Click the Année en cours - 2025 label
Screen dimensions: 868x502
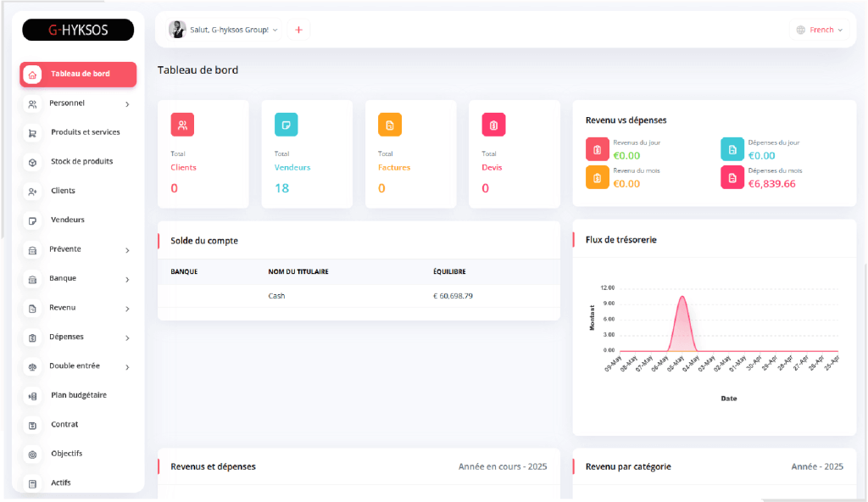[503, 466]
